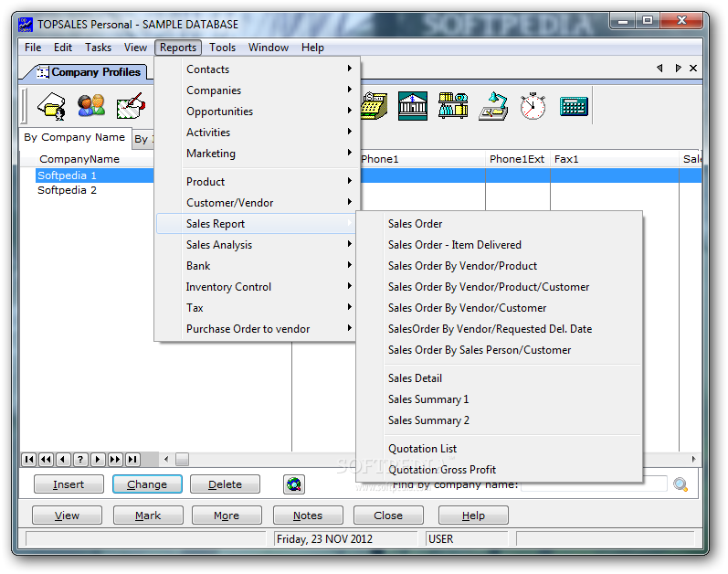Expand the Sales Analysis submenu

[258, 245]
